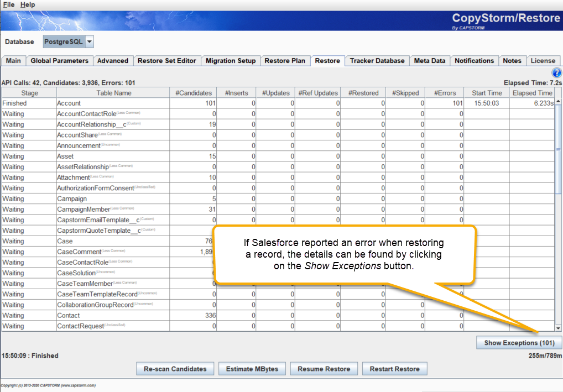
Task: Open the blue Help question mark icon
Action: point(556,72)
